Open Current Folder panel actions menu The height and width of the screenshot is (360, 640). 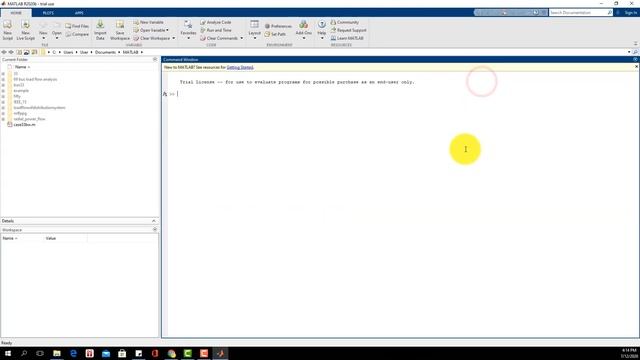(x=155, y=60)
